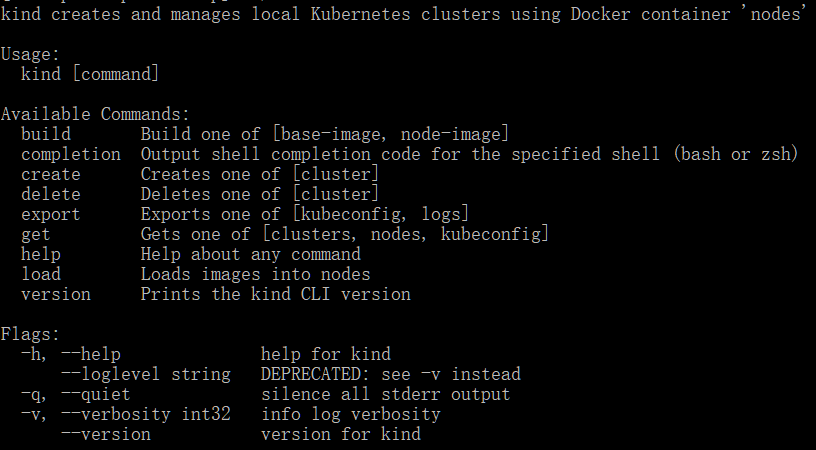
Task: Click the 'version' command name in commands list
Action: 56,294
